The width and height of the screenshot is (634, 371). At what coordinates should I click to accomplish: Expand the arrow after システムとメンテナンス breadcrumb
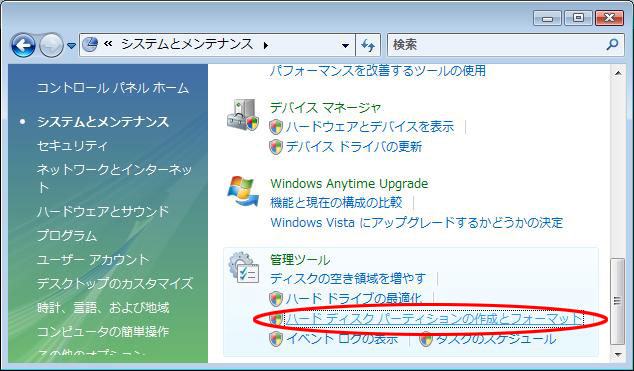(x=266, y=45)
